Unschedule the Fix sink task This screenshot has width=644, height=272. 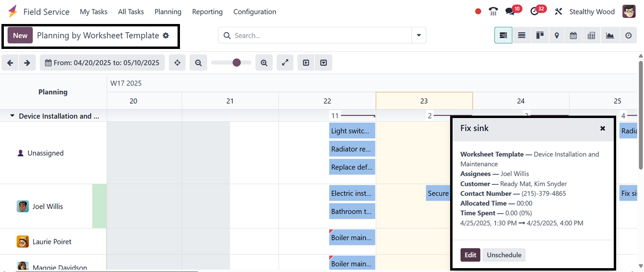coord(504,255)
